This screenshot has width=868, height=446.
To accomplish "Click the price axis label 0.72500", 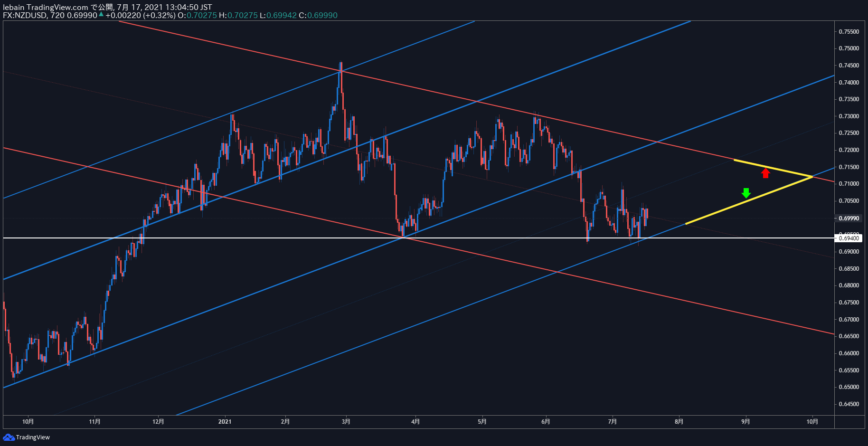I will tap(849, 133).
